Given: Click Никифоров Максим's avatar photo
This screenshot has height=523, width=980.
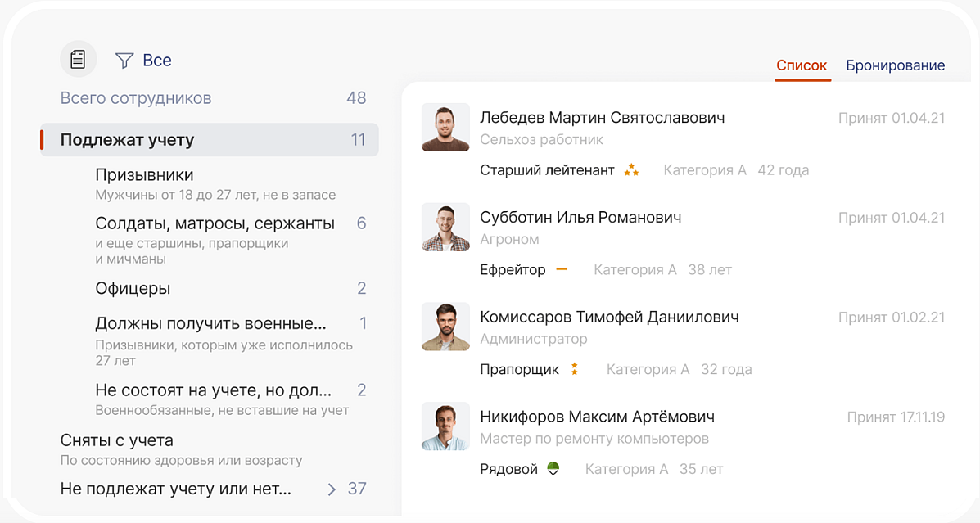Looking at the screenshot, I should (445, 426).
